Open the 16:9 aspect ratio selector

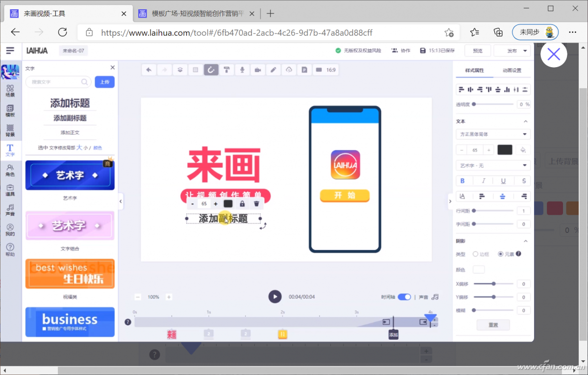326,70
